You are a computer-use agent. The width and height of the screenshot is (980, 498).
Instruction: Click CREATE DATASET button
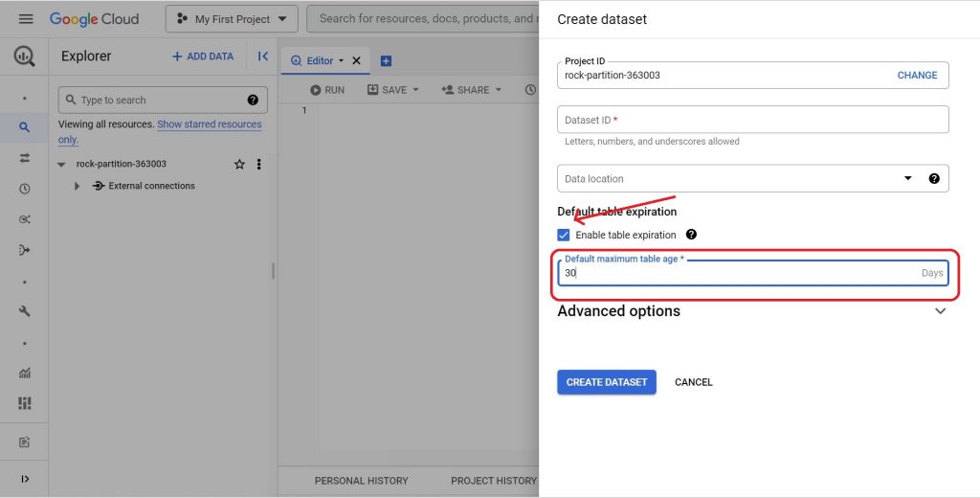click(606, 382)
